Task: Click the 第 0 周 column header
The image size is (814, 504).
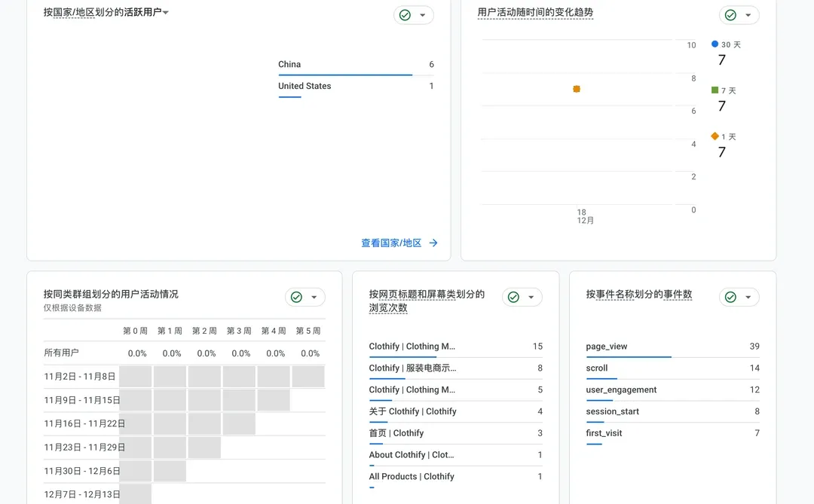Action: click(x=135, y=331)
